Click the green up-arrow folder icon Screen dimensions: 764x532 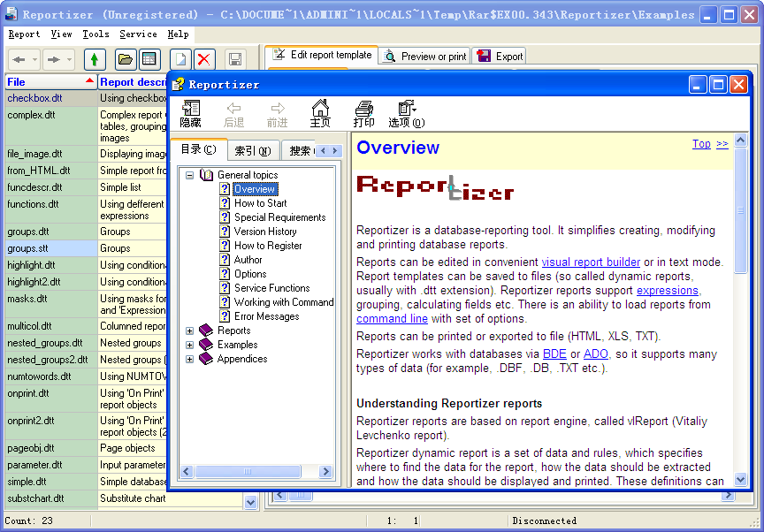95,59
